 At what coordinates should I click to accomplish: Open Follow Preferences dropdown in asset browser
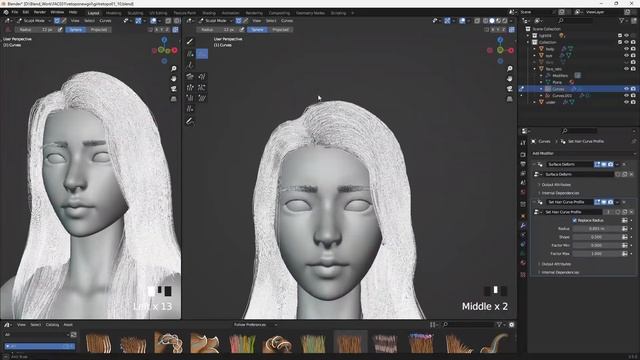coord(256,325)
